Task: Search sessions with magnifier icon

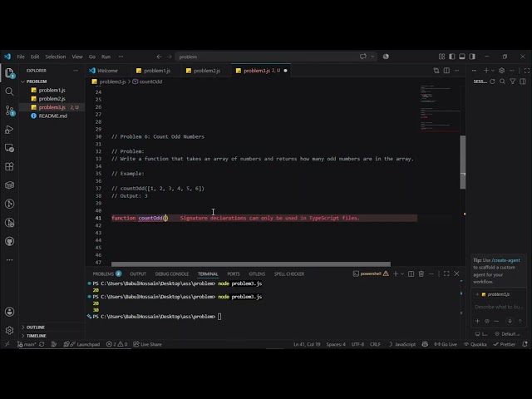Action: click(502, 81)
